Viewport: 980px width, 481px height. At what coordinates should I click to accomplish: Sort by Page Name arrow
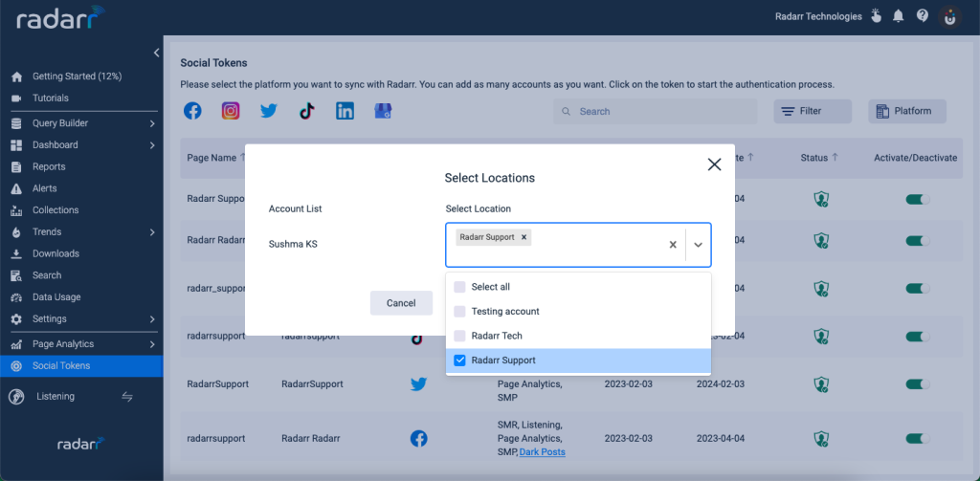pos(242,158)
